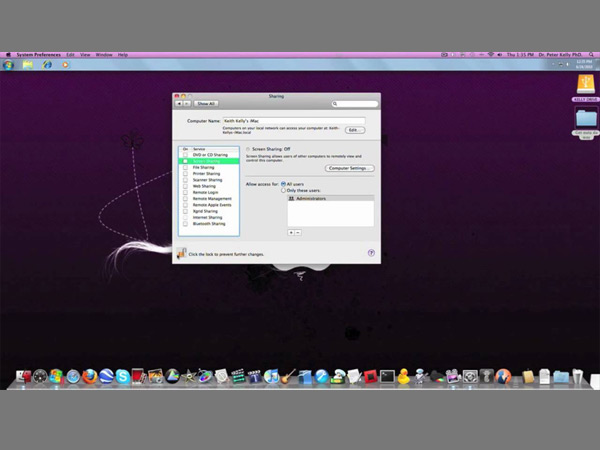Go forward with the right arrow button
This screenshot has height=450, width=600.
click(187, 104)
